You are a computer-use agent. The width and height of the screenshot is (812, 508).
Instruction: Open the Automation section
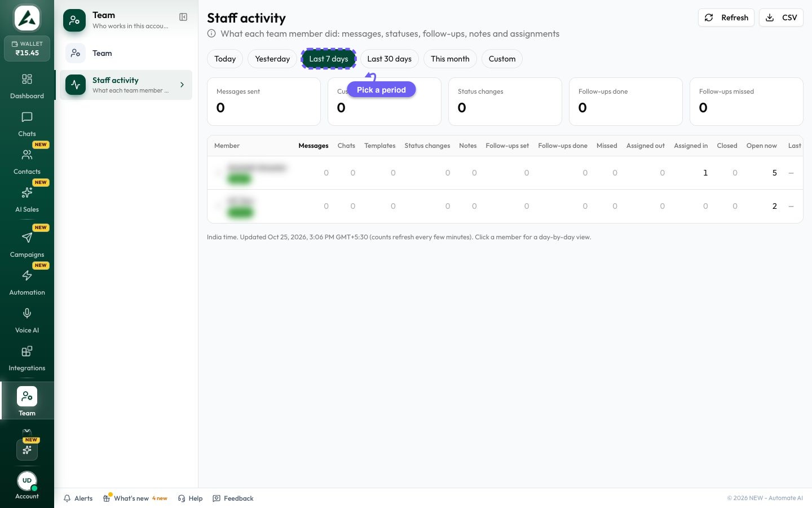27,283
